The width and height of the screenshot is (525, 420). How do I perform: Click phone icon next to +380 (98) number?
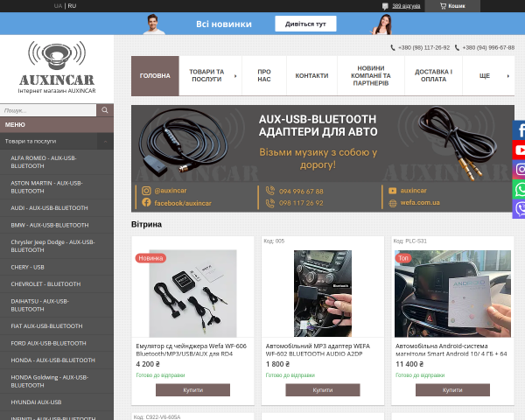393,48
